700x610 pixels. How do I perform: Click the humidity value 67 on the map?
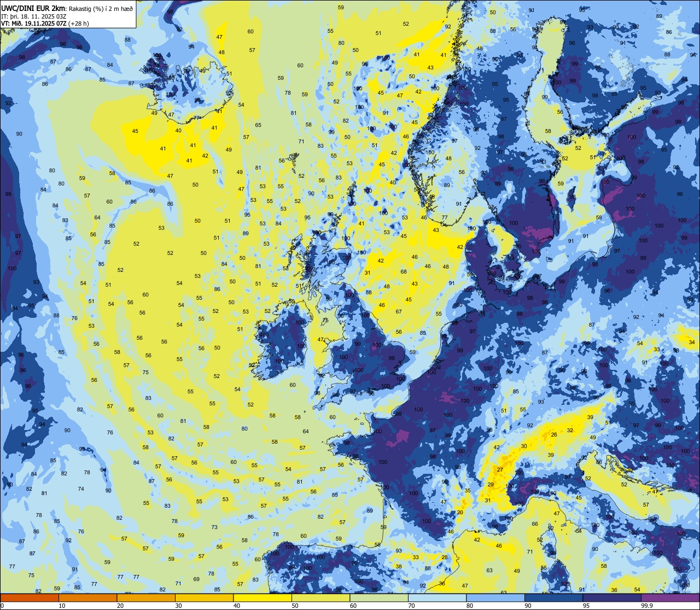coord(399,311)
